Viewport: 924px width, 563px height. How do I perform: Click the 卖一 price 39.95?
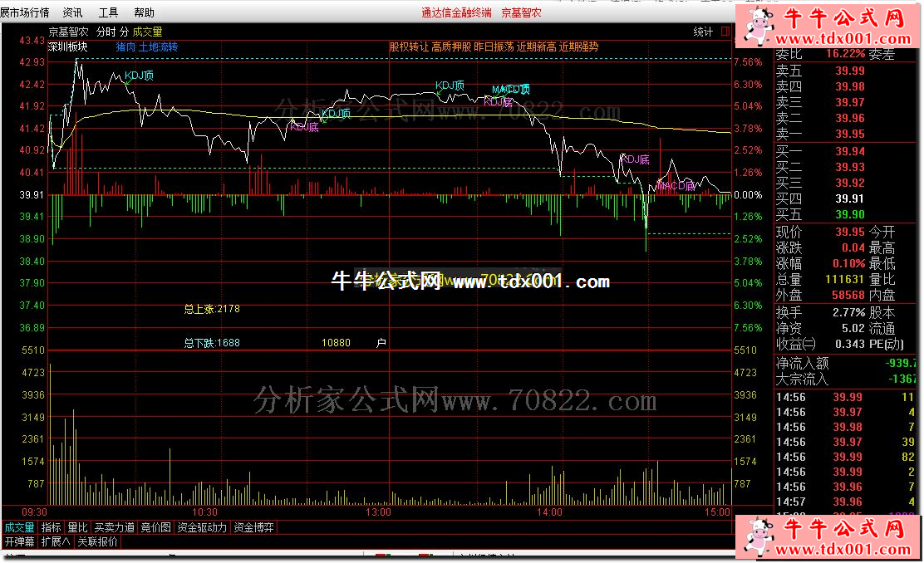click(x=850, y=135)
